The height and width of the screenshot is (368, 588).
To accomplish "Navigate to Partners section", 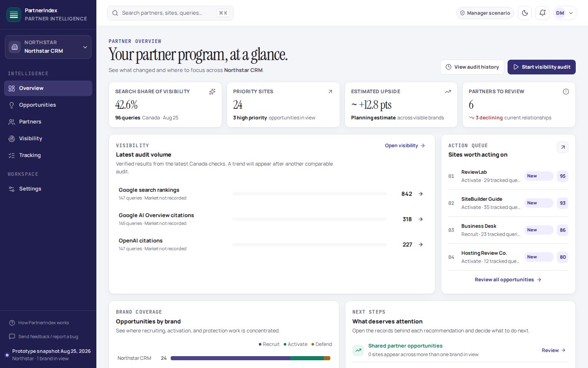I will [48, 122].
